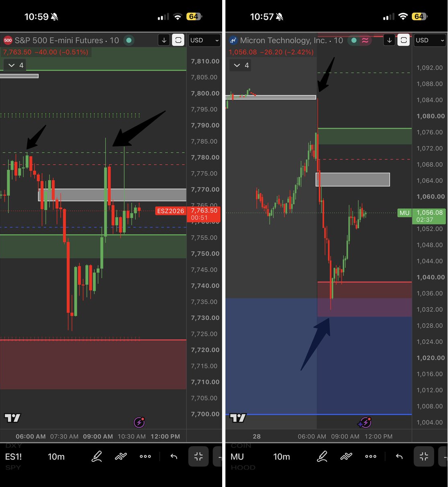The height and width of the screenshot is (487, 448).
Task: Change the 10m interval on ES1! chart
Action: point(56,457)
